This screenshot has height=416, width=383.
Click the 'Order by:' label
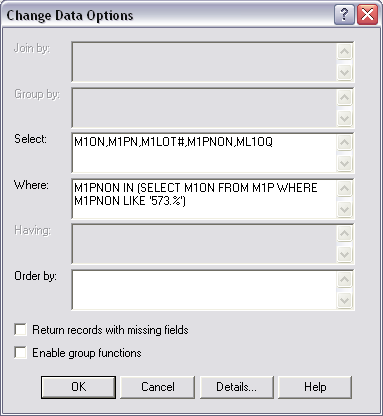click(x=35, y=276)
